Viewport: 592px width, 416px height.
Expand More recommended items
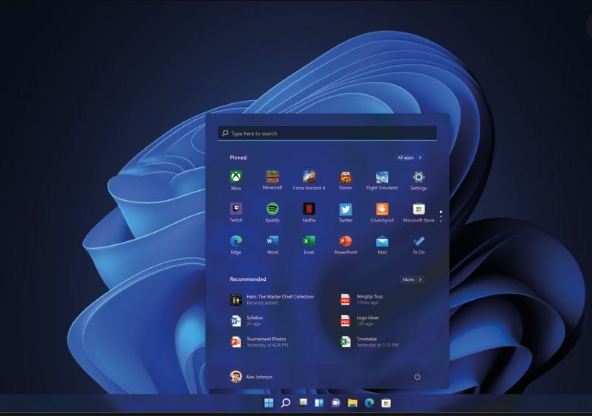[412, 279]
